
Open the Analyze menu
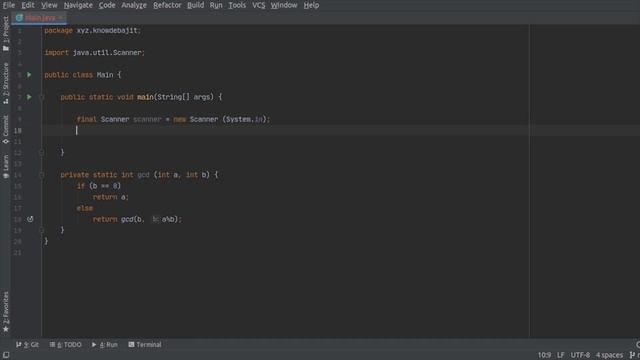pos(134,5)
